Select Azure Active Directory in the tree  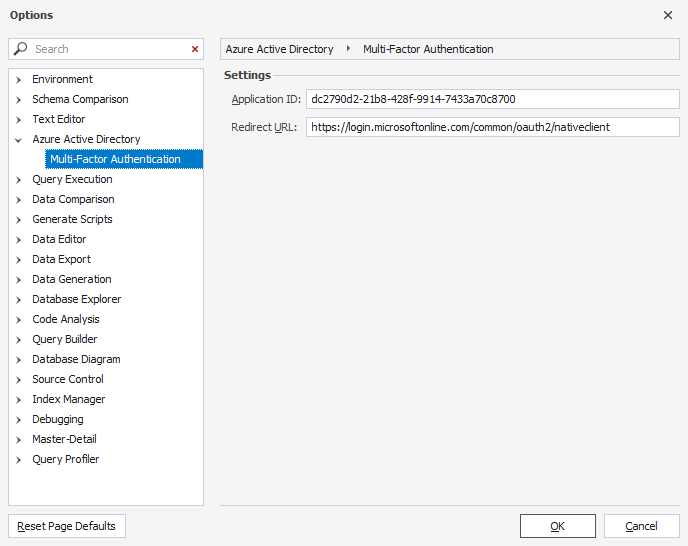click(86, 139)
